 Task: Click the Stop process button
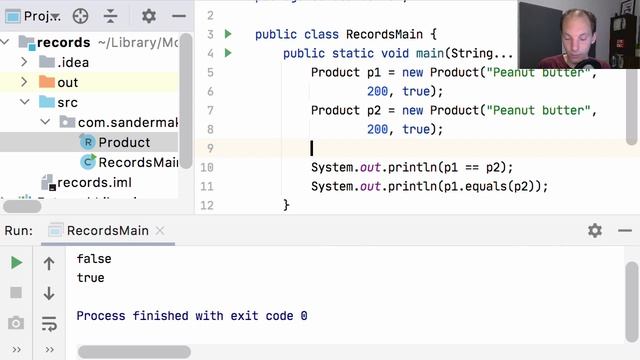(x=16, y=292)
